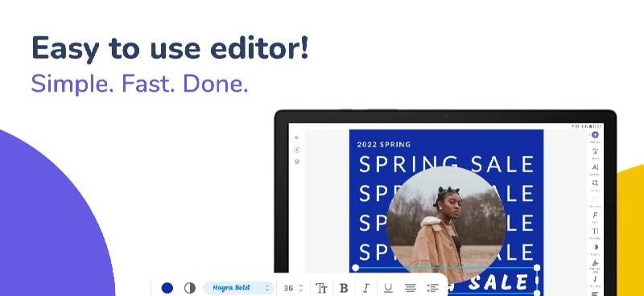Toggle bold formatting

click(x=344, y=288)
